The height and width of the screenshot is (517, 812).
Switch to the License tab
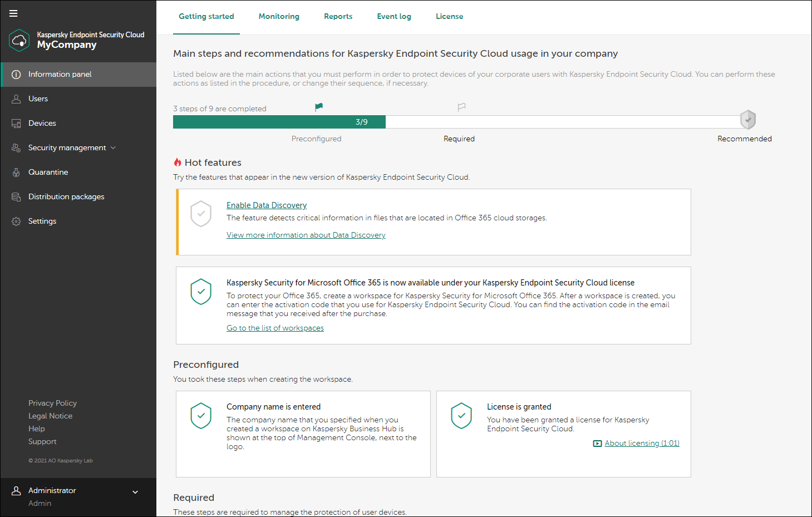click(449, 16)
